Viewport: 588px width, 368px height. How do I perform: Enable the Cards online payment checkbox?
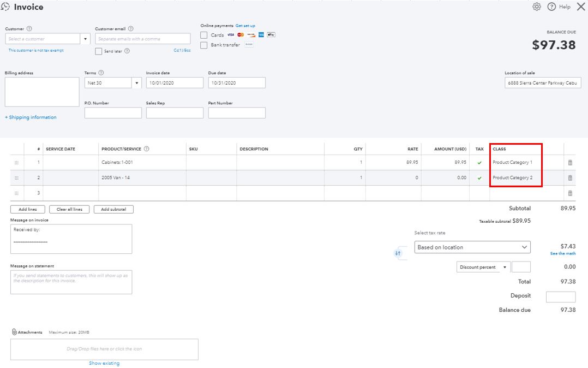(x=204, y=34)
